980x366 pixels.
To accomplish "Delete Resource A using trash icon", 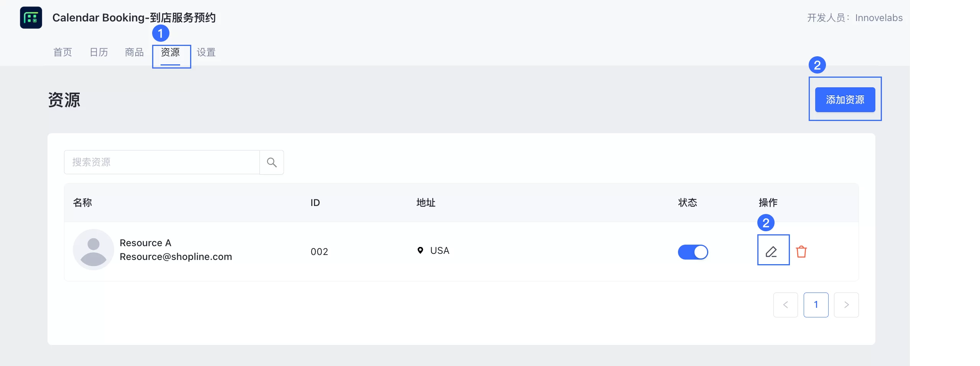I will coord(801,252).
